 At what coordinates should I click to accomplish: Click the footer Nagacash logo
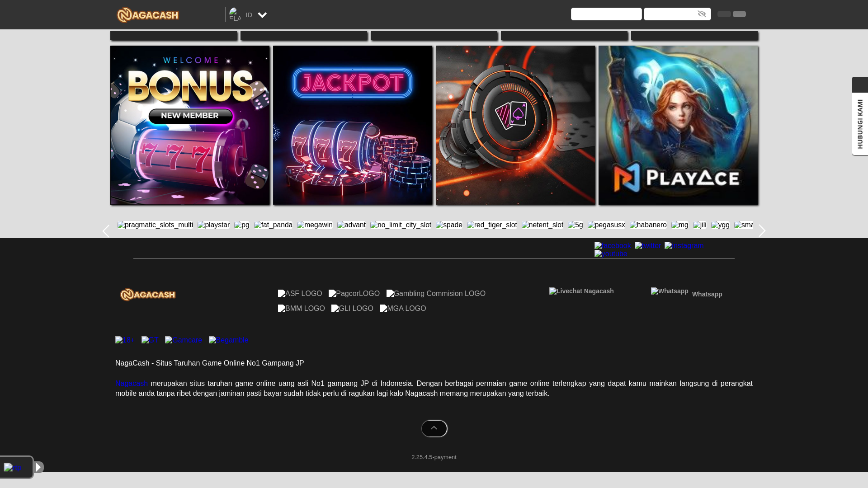[148, 295]
